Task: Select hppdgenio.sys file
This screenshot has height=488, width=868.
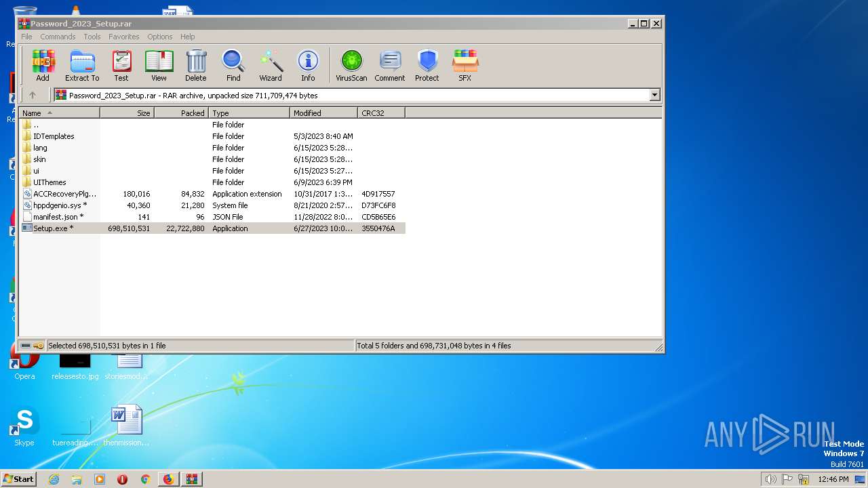Action: tap(212, 205)
